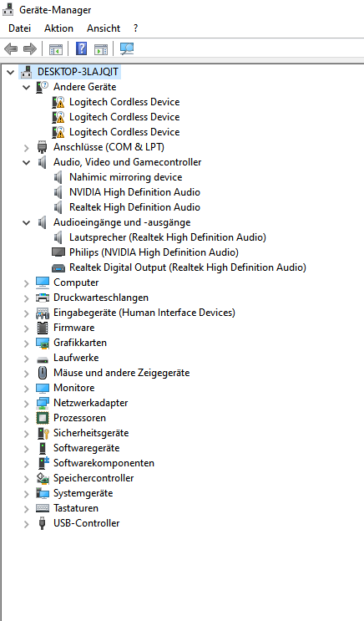The image size is (364, 621).
Task: Select Nahimic mirroring device entry
Action: click(x=126, y=177)
